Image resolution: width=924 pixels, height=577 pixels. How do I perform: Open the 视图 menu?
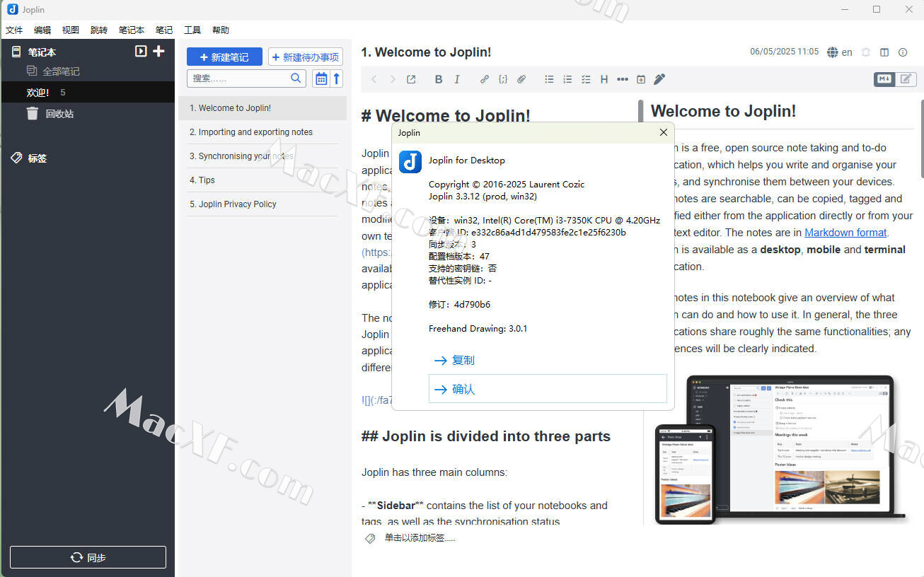click(71, 30)
